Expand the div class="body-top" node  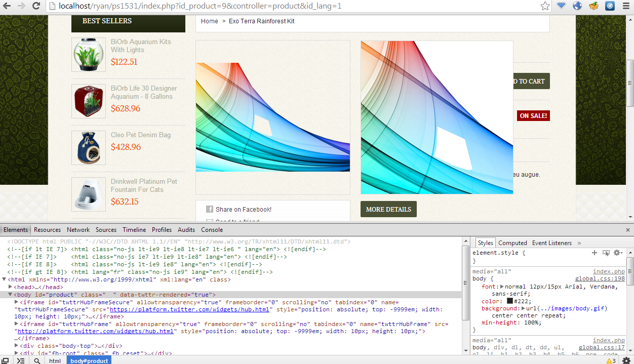pyautogui.click(x=16, y=346)
